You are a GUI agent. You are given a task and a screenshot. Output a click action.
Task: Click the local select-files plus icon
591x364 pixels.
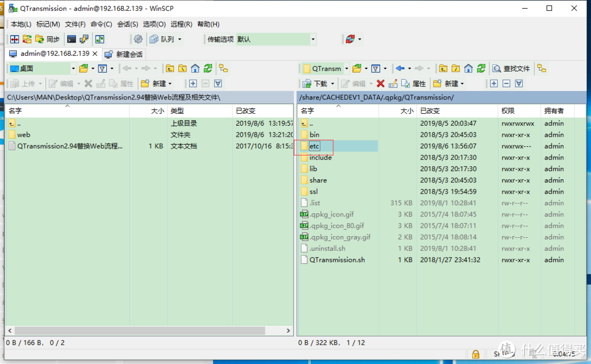193,84
